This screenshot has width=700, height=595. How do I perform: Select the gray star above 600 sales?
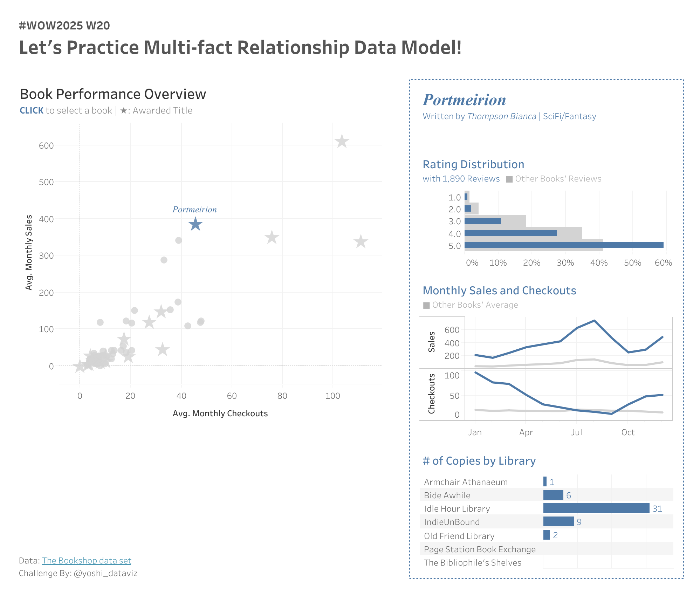[342, 142]
